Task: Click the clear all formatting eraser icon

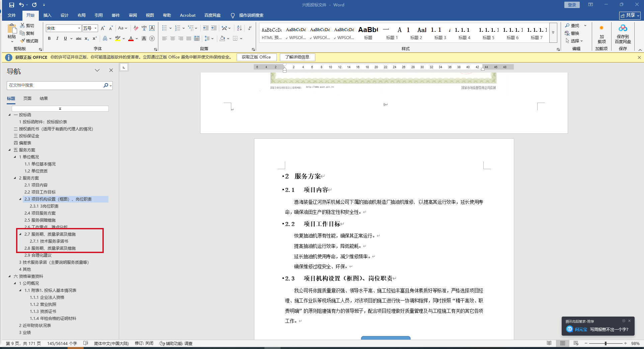Action: (136, 28)
